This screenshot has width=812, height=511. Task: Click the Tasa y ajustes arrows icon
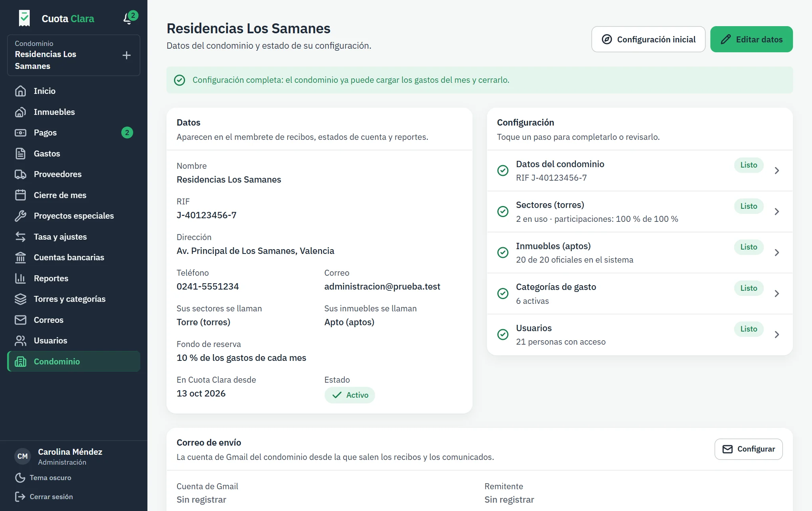click(x=20, y=237)
